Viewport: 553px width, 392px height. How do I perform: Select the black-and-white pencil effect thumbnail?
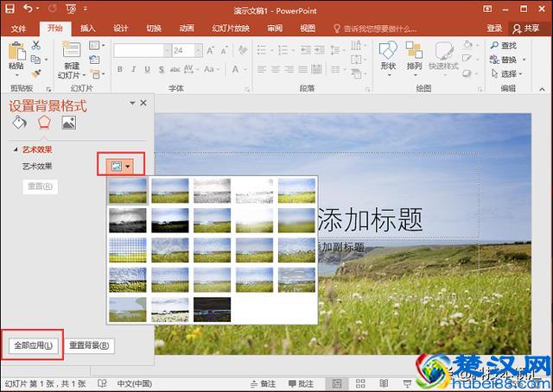pos(213,191)
